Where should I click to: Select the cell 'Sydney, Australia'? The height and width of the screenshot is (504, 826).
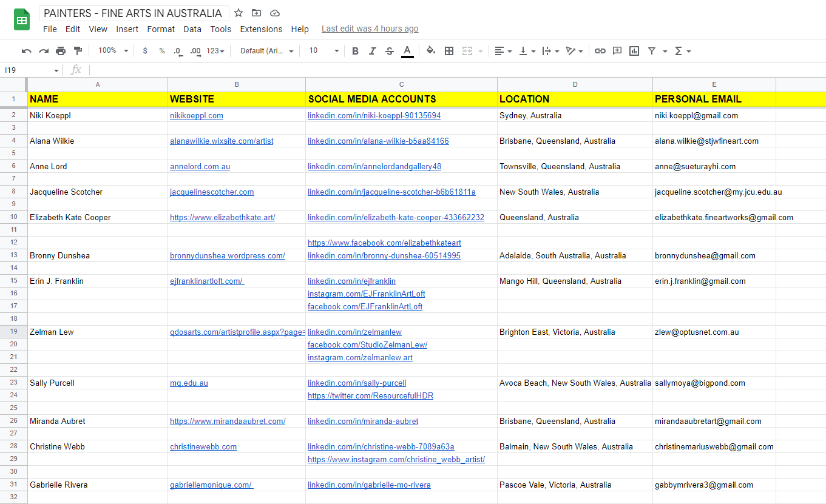575,115
